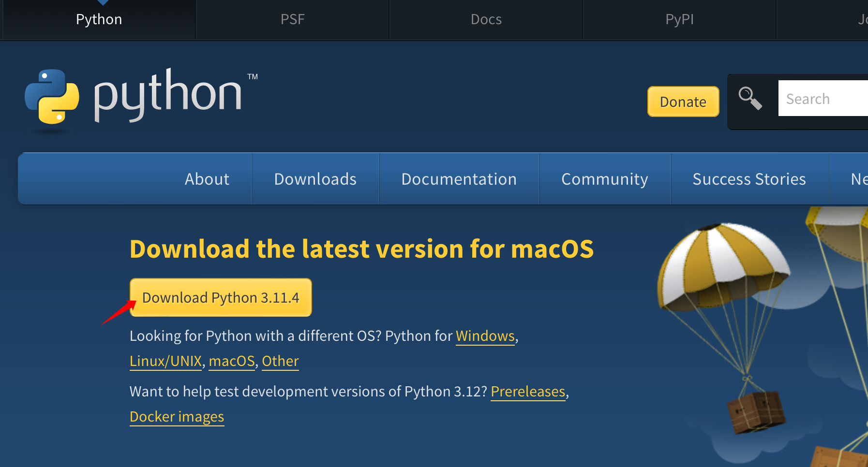
Task: Open the Python 3.12 Prereleases link
Action: pos(528,392)
